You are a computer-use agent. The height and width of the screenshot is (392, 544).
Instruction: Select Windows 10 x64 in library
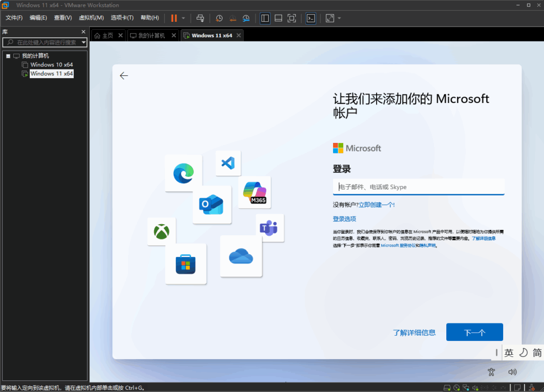[x=52, y=64]
